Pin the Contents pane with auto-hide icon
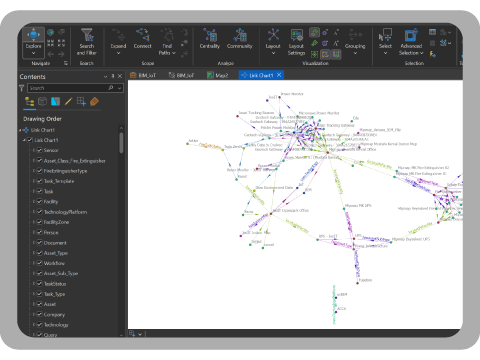This screenshot has height=360, width=480. [x=113, y=76]
